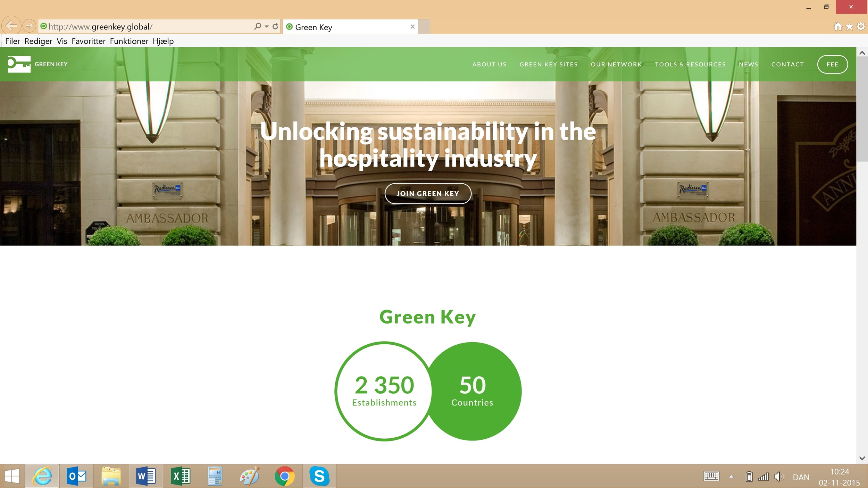Refresh the page with the reload icon
The width and height of the screenshot is (868, 488).
[275, 26]
